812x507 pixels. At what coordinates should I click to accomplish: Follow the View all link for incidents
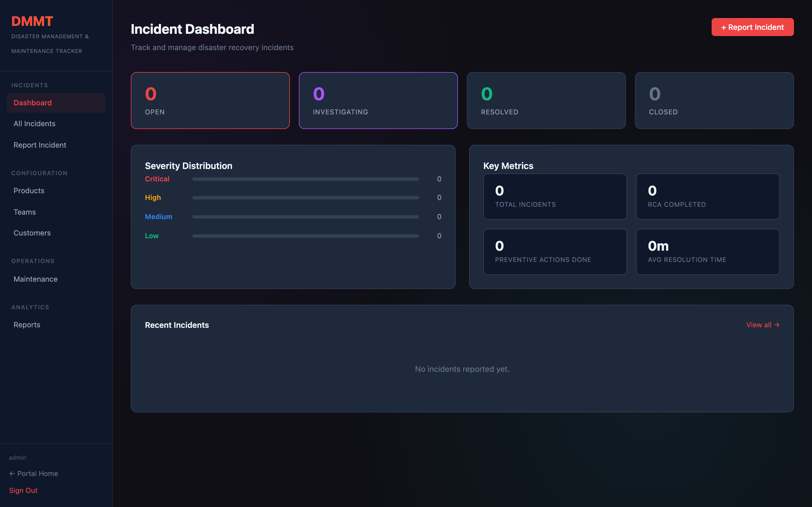tap(763, 324)
